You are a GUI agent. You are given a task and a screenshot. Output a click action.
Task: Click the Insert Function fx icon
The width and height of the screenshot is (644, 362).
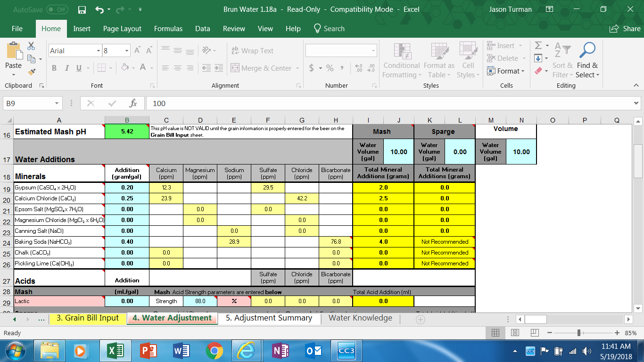click(x=133, y=103)
